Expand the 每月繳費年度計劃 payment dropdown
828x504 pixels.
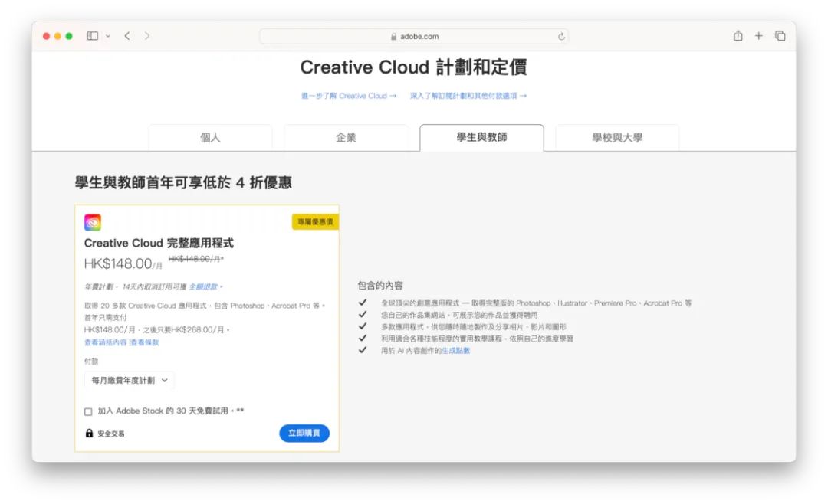[x=130, y=380]
